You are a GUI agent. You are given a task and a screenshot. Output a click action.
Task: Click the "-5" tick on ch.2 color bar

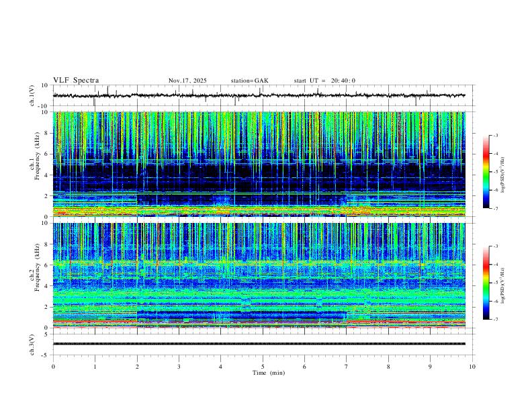pos(495,283)
